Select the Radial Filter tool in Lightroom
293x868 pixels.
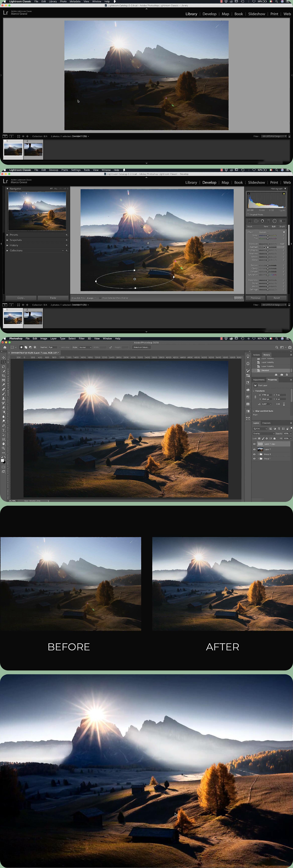[x=275, y=221]
